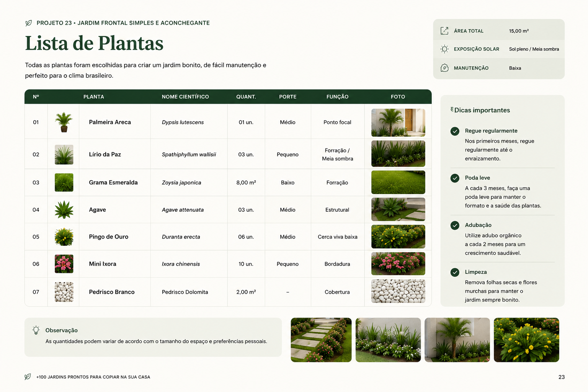Click the NOME CIENTÍFICO column header
The height and width of the screenshot is (392, 588).
(185, 97)
